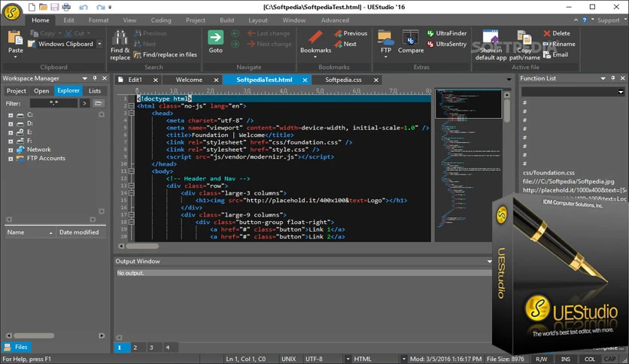Viewport: 629px width, 364px height.
Task: Open the Project ribbon tab
Action: coord(196,20)
